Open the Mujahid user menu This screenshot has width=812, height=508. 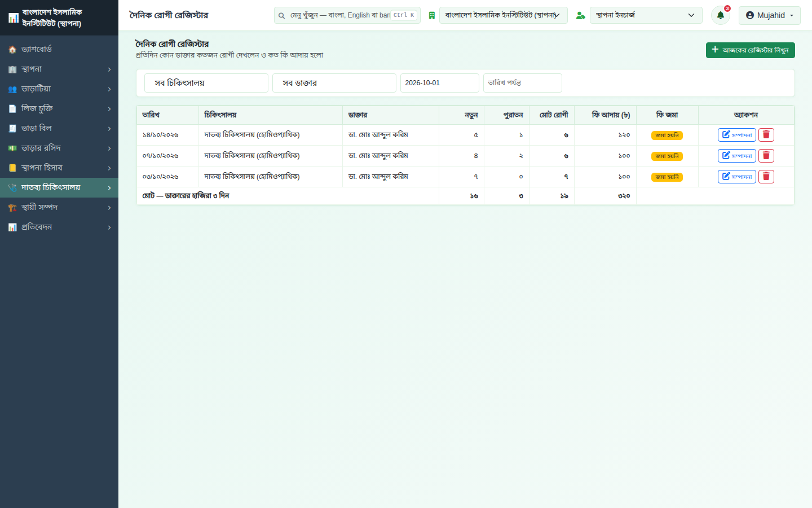(770, 15)
